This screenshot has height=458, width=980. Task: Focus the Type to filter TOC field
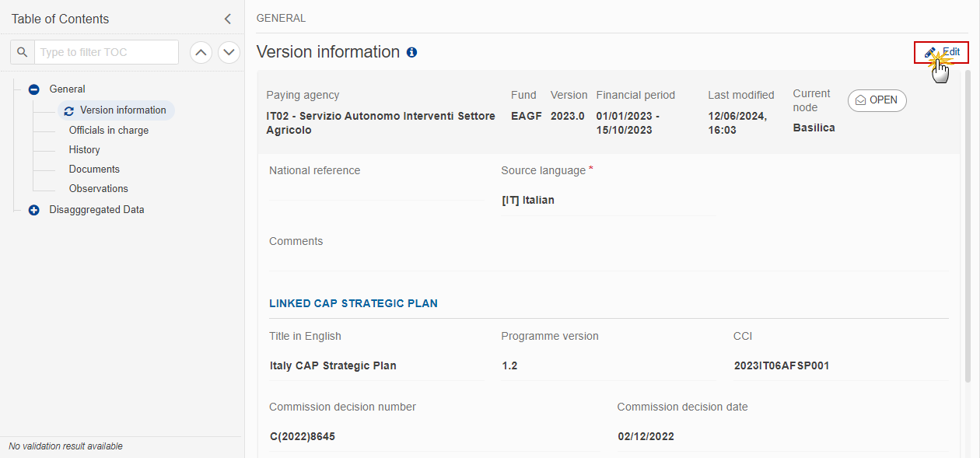tap(107, 52)
